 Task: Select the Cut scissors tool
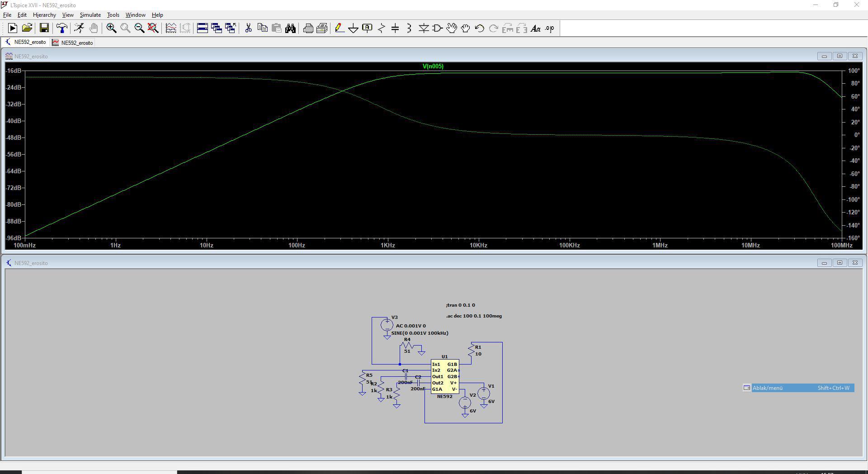pyautogui.click(x=248, y=28)
